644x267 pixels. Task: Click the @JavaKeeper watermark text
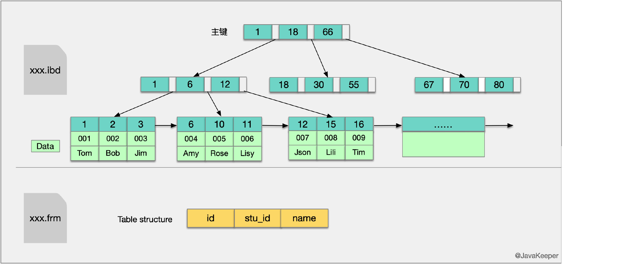pyautogui.click(x=536, y=255)
